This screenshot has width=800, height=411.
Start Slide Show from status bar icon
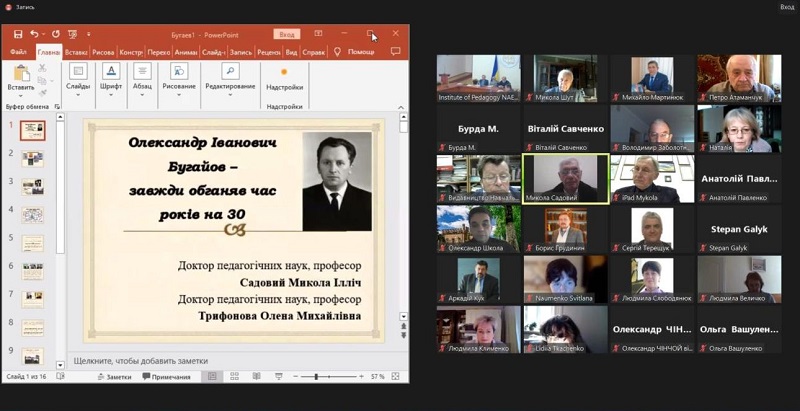tap(279, 376)
